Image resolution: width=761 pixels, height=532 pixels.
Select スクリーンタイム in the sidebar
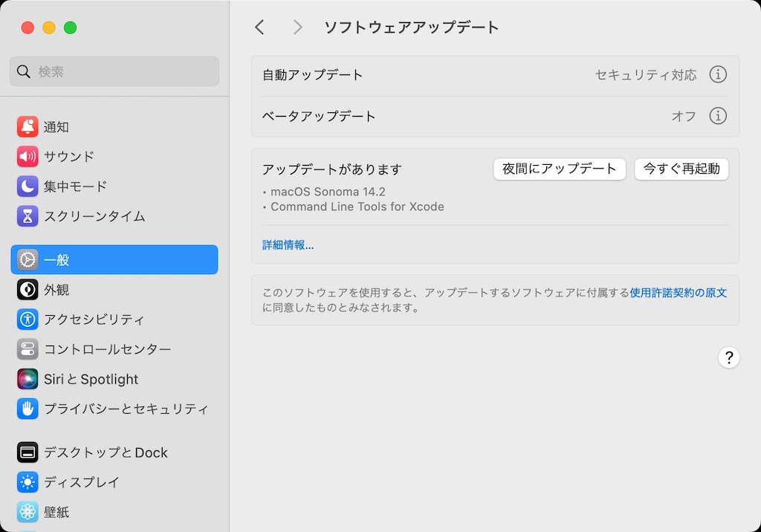114,216
